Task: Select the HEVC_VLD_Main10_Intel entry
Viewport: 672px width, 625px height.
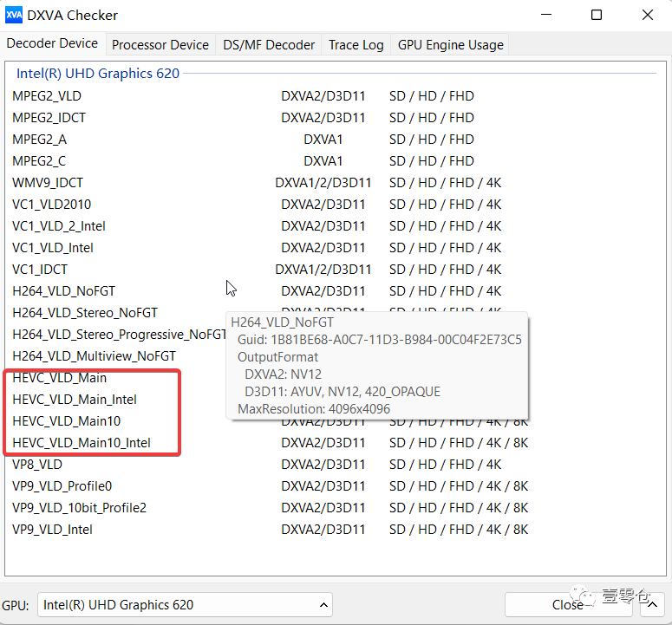Action: click(82, 443)
